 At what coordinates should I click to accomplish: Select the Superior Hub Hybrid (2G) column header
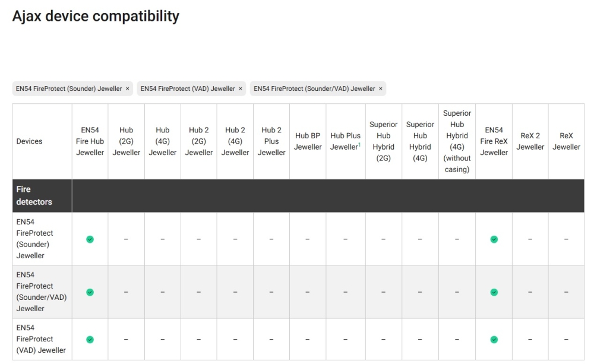click(383, 141)
